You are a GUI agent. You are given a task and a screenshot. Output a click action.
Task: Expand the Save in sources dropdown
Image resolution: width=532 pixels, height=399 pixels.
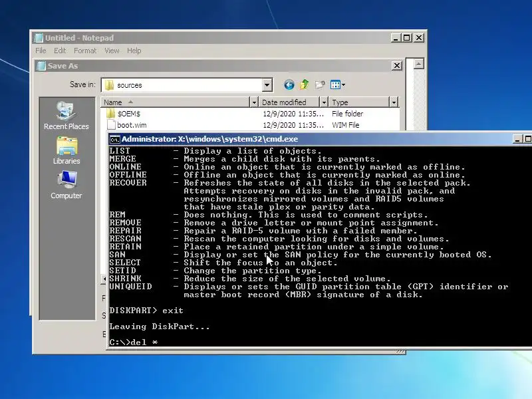267,85
